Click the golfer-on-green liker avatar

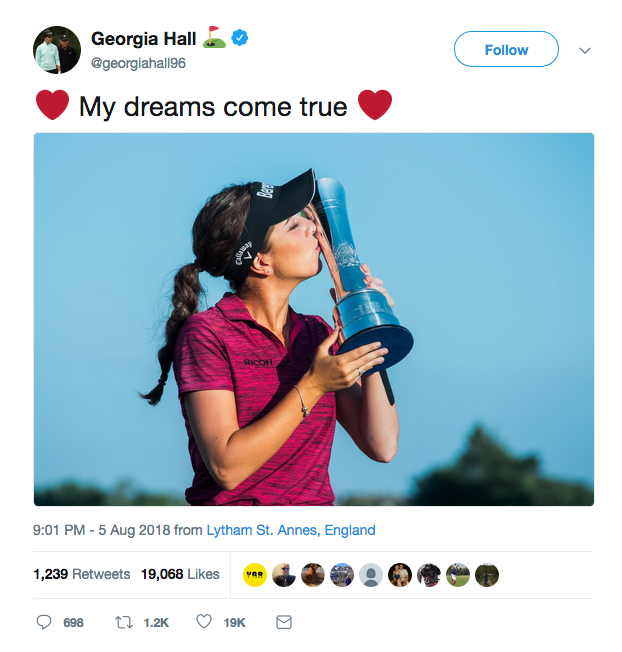pyautogui.click(x=458, y=575)
